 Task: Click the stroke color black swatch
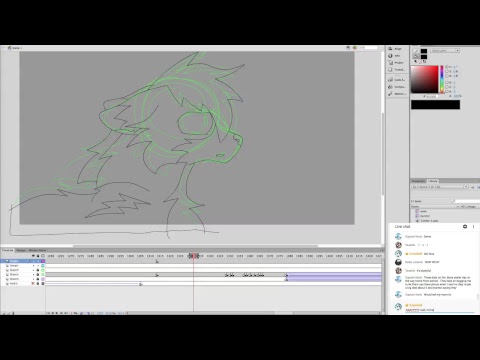point(424,51)
